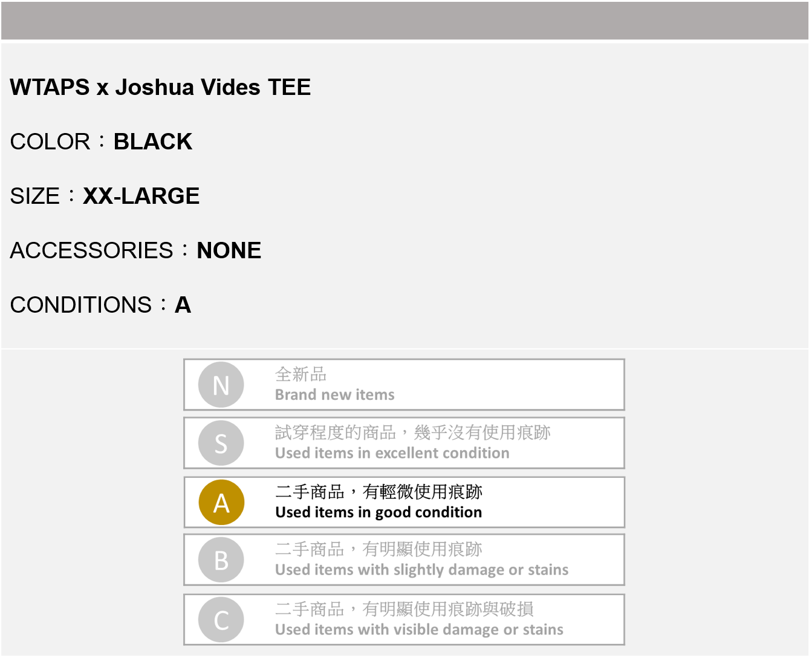Screen dimensions: 812x658
Task: Click the XX-LARGE size value
Action: (x=141, y=196)
